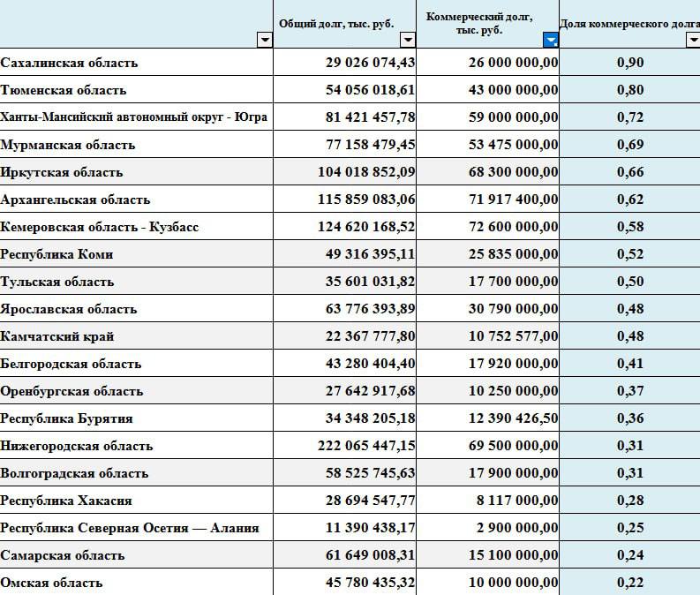Select commercial debt value 10 752 577,00
The width and height of the screenshot is (700, 595).
[487, 335]
